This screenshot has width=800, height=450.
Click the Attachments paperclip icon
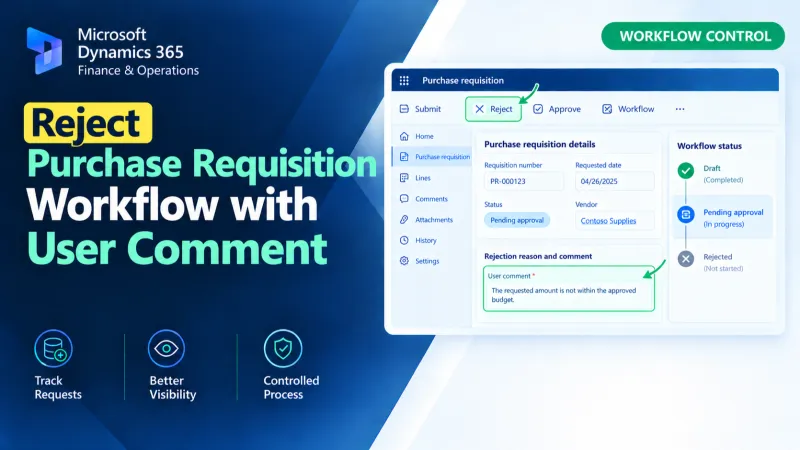point(404,219)
